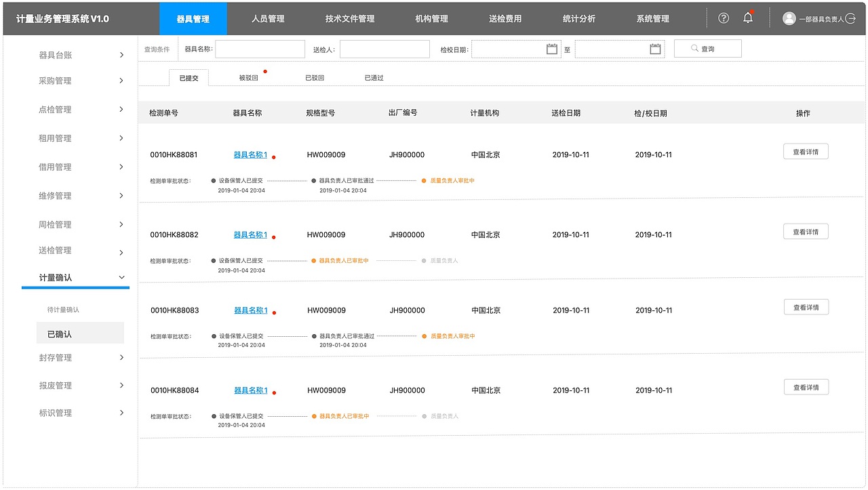868x490 pixels.
Task: Switch to 已提交 tab
Action: click(189, 78)
